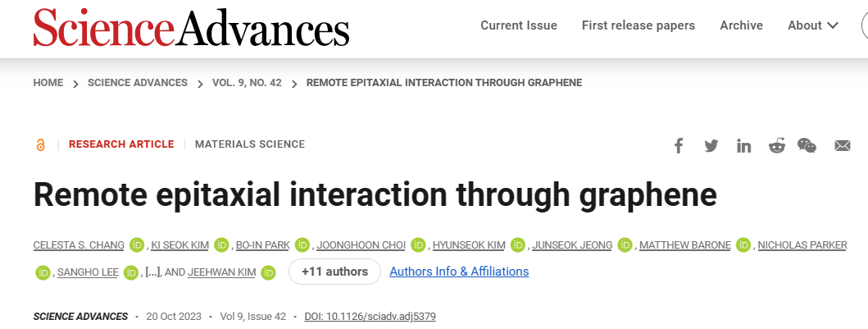Click the orange open access lock icon

[x=40, y=145]
